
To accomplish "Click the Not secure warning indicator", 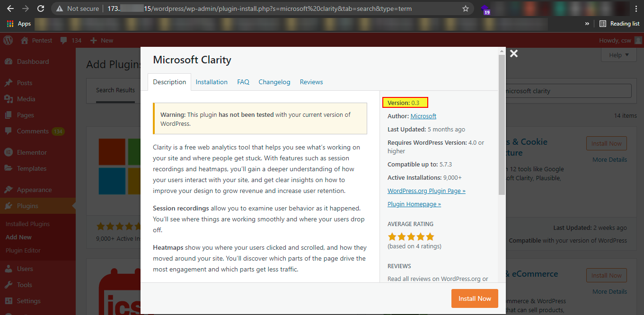I will 78,9.
